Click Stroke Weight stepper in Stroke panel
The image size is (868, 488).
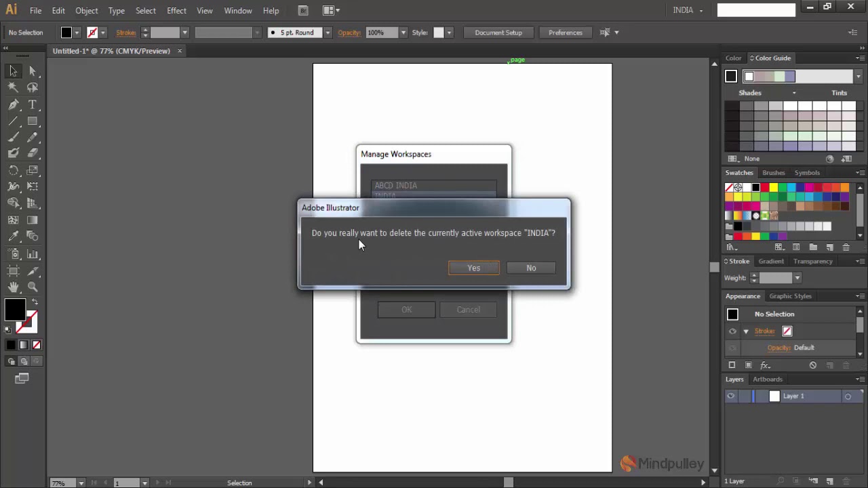pos(753,278)
